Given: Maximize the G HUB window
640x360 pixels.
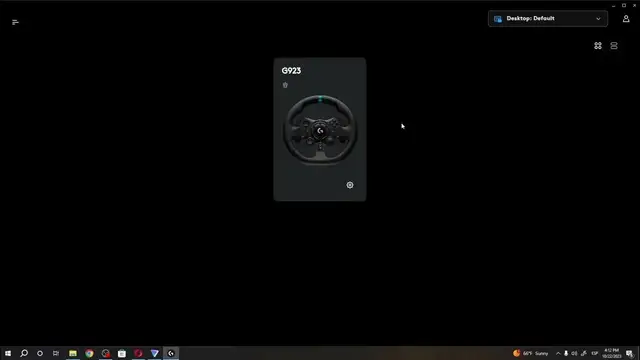Looking at the screenshot, I should (x=624, y=5).
